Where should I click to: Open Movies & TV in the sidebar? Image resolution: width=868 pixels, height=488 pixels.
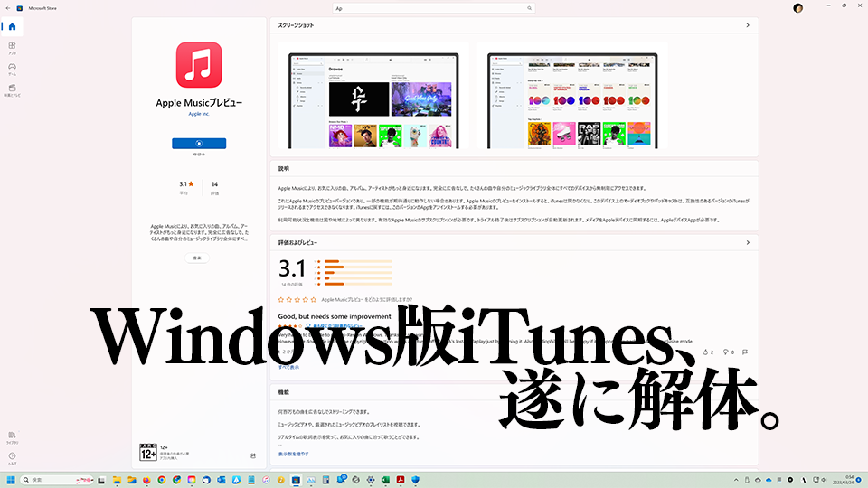pyautogui.click(x=12, y=90)
